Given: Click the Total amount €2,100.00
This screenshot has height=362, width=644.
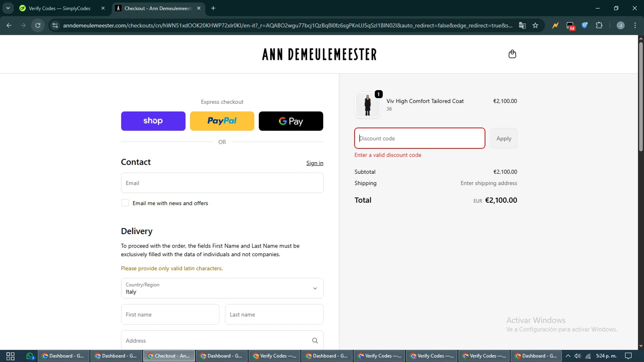Looking at the screenshot, I should click(501, 200).
